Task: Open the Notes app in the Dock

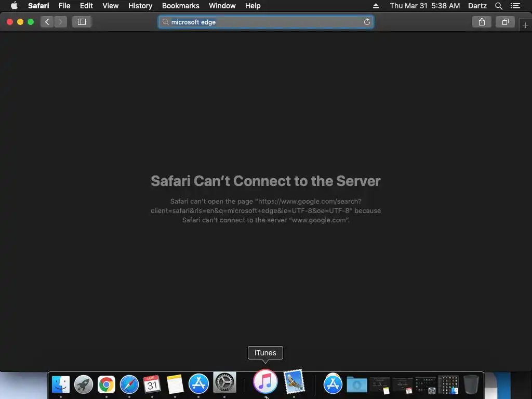Action: (175, 384)
